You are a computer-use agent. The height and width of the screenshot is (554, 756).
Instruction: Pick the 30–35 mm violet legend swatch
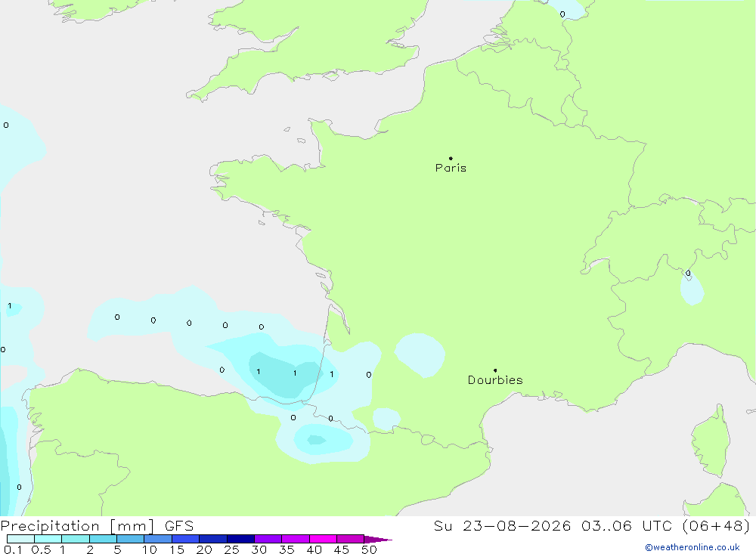click(268, 539)
